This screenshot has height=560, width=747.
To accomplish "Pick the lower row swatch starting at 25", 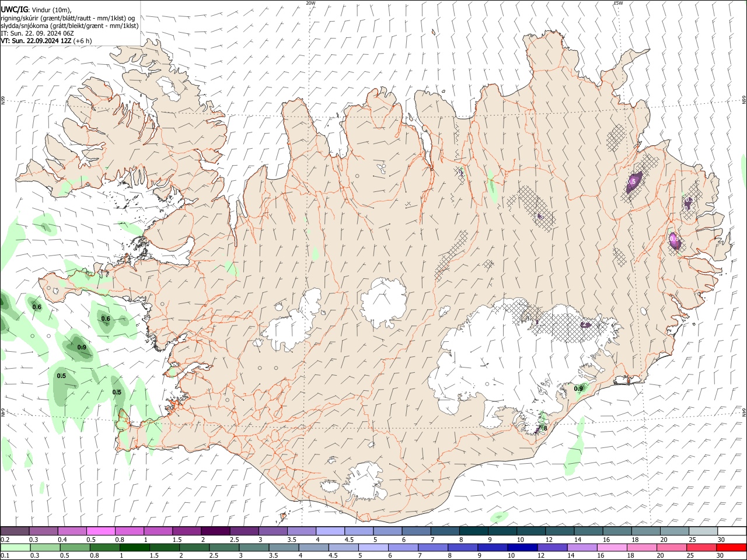I will pyautogui.click(x=701, y=547).
